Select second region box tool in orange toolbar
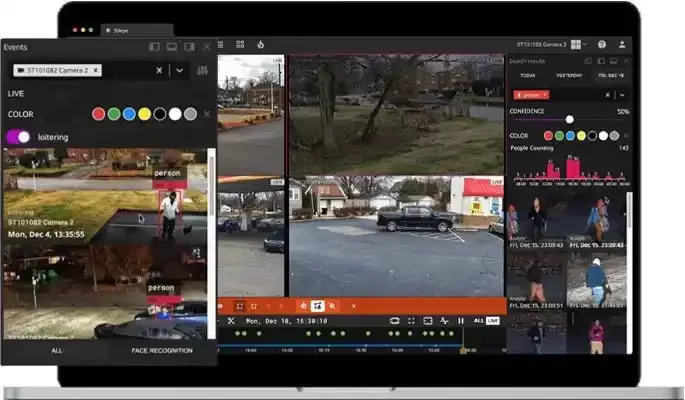Image resolution: width=685 pixels, height=400 pixels. [253, 306]
